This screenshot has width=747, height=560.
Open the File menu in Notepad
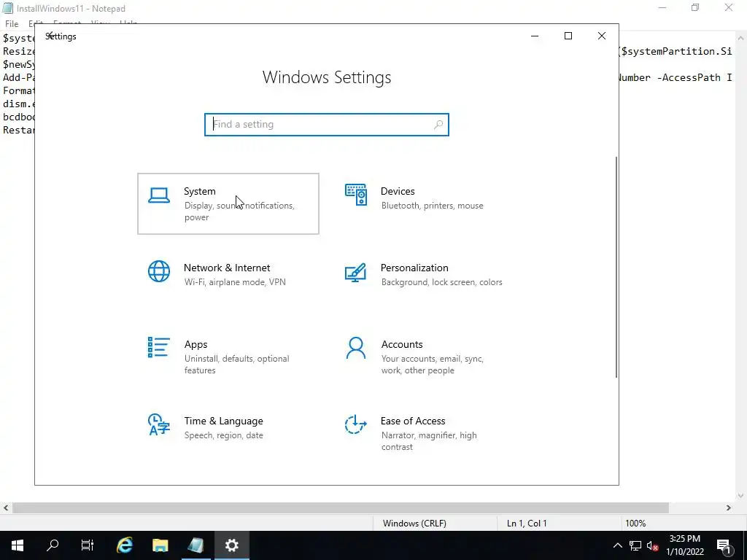tap(12, 24)
